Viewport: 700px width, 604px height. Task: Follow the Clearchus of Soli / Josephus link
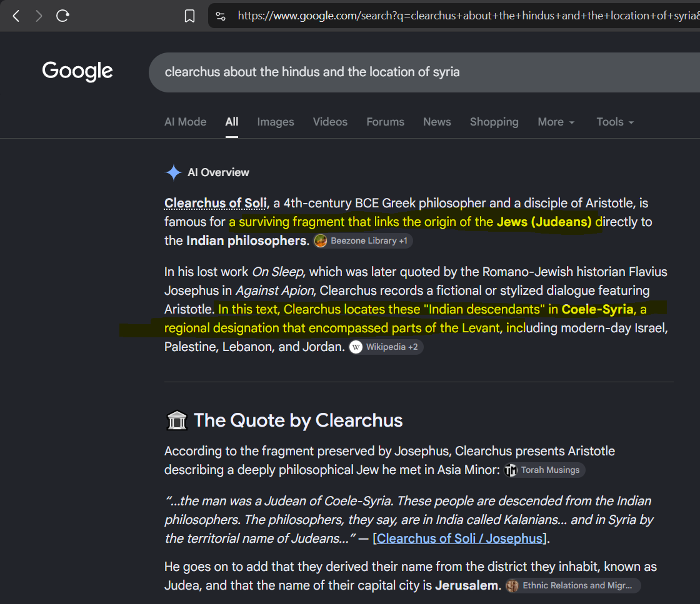(x=460, y=538)
